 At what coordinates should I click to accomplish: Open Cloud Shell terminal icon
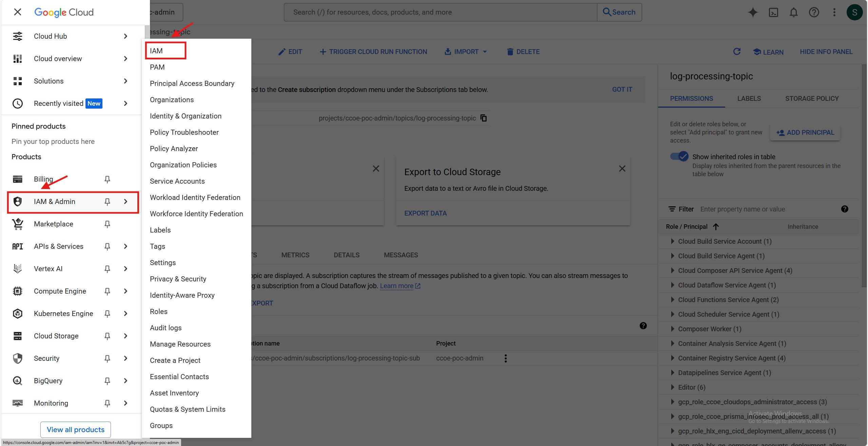click(773, 13)
